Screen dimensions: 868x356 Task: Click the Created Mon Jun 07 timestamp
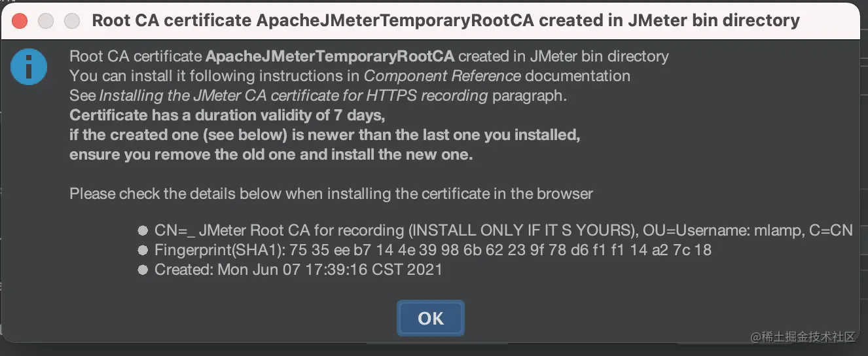point(298,270)
